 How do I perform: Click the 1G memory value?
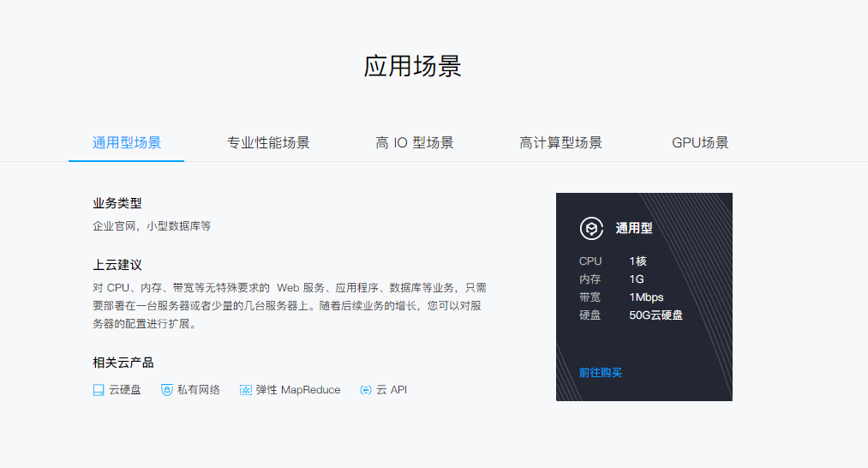[x=637, y=279]
